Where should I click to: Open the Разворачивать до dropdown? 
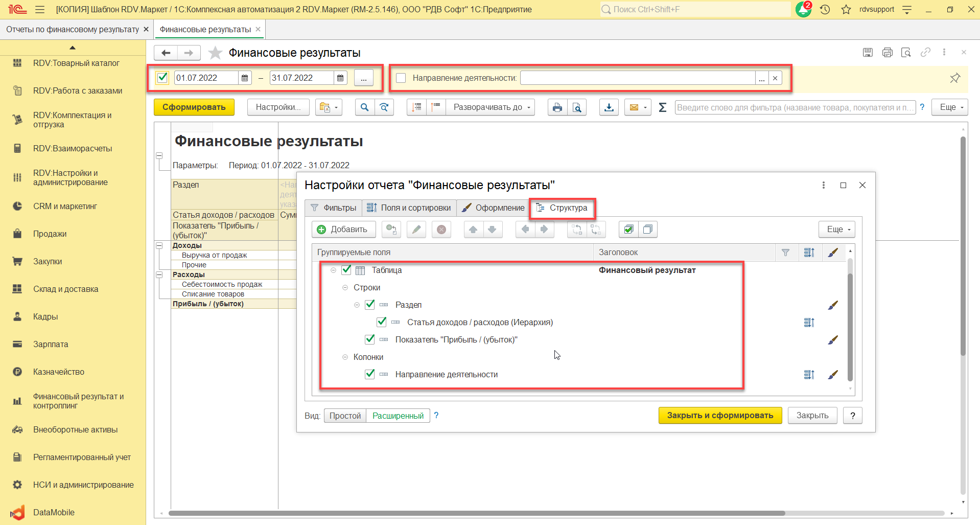tap(492, 107)
